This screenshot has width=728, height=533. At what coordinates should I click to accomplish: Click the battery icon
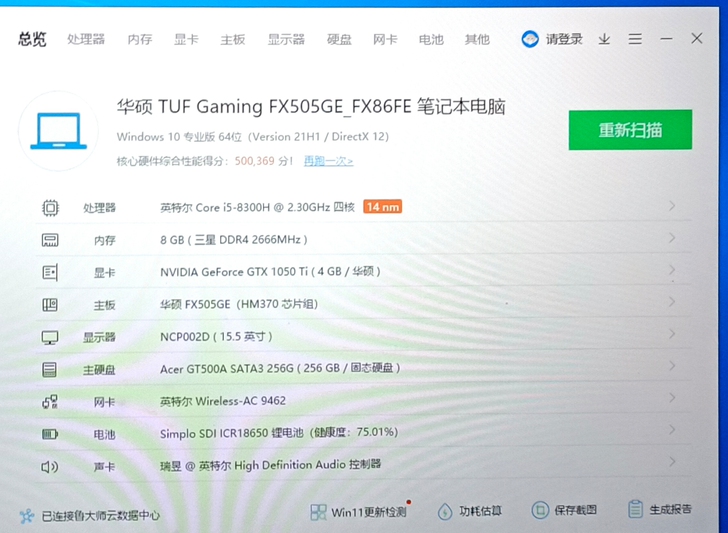(x=50, y=435)
